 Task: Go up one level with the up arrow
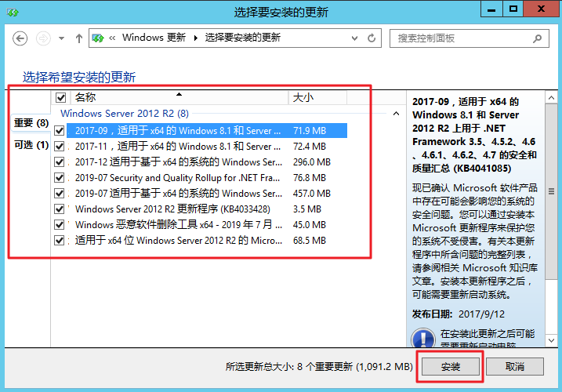click(79, 38)
